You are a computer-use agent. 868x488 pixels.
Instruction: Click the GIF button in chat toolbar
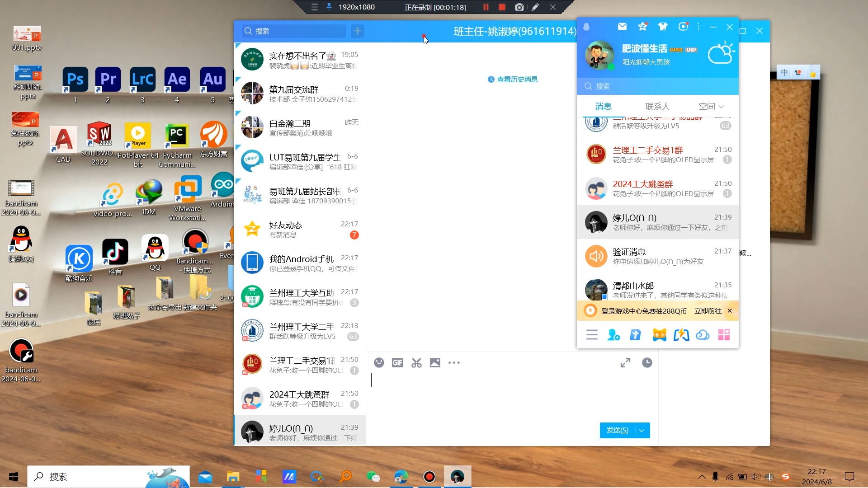(x=397, y=363)
